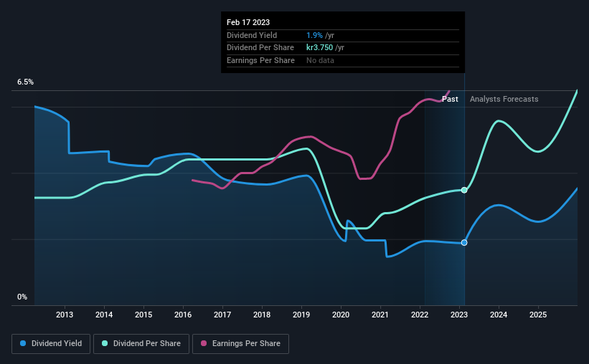Click the 2021 x-axis label
This screenshot has width=589, height=364.
(x=380, y=315)
